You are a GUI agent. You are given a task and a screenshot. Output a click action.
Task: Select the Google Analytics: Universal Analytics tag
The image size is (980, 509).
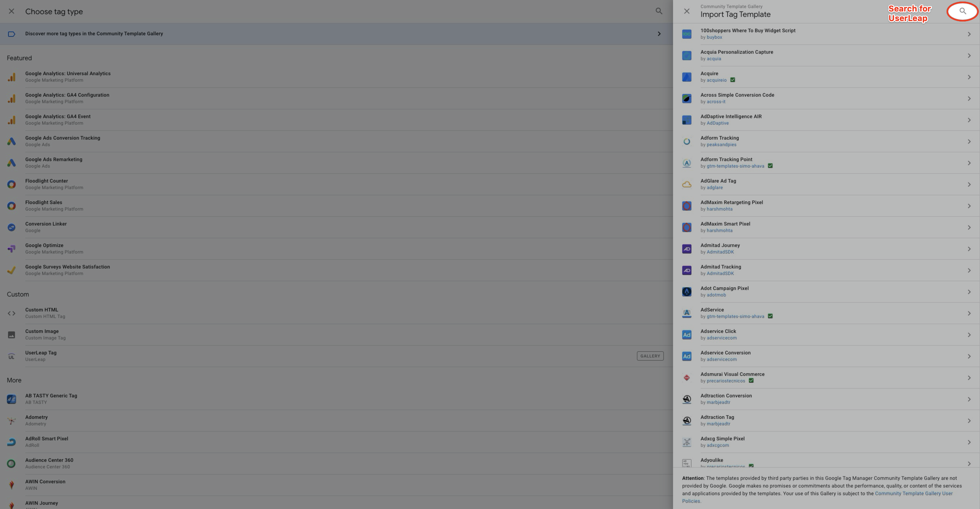337,77
